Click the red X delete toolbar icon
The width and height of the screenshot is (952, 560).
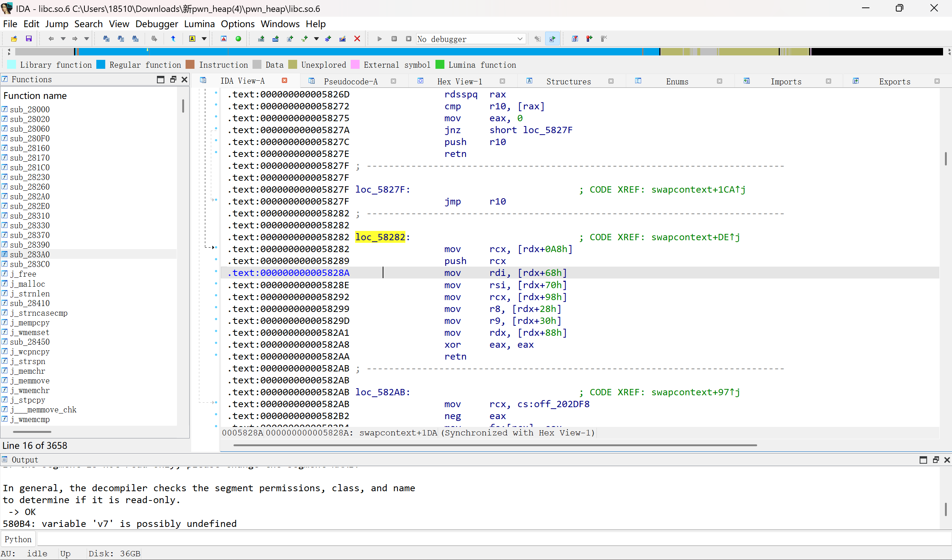pos(357,39)
